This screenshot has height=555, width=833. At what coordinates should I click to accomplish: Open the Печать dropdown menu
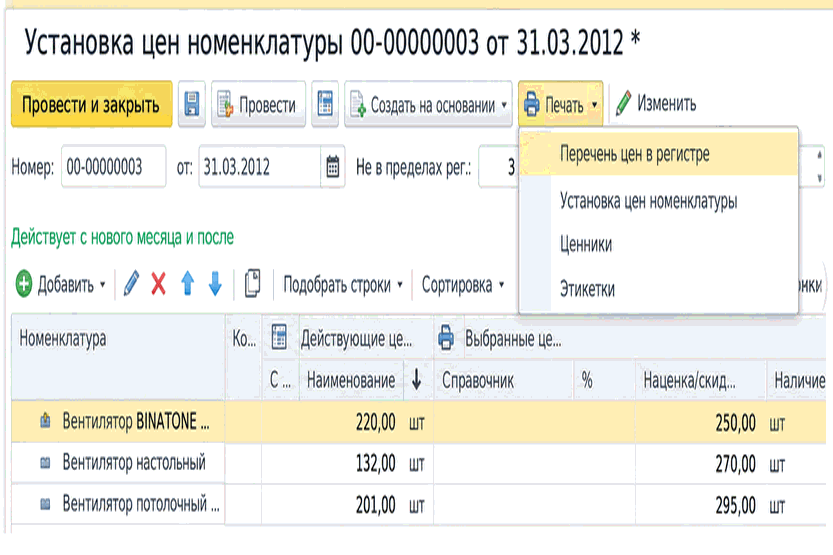coord(560,104)
